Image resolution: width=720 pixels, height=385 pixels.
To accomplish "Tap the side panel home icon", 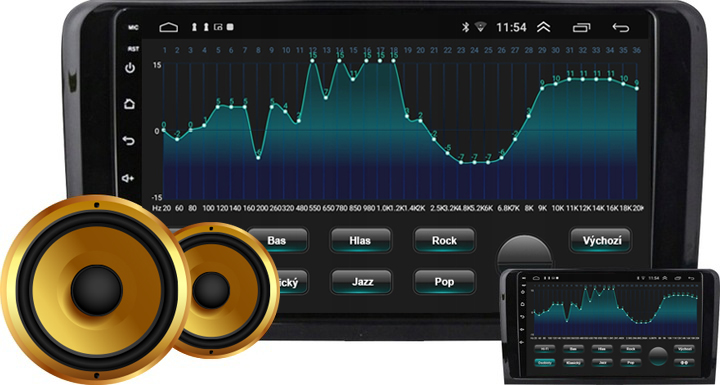I will (130, 104).
